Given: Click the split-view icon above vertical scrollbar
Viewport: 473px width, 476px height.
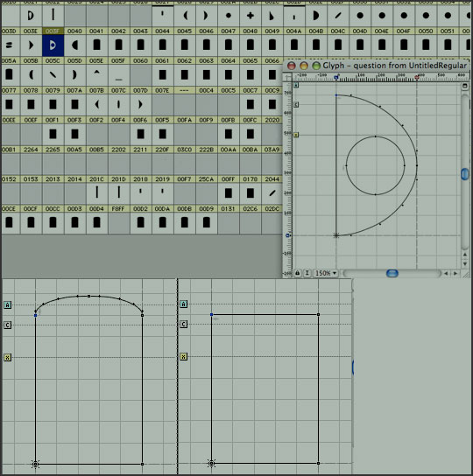Looking at the screenshot, I should (x=464, y=86).
